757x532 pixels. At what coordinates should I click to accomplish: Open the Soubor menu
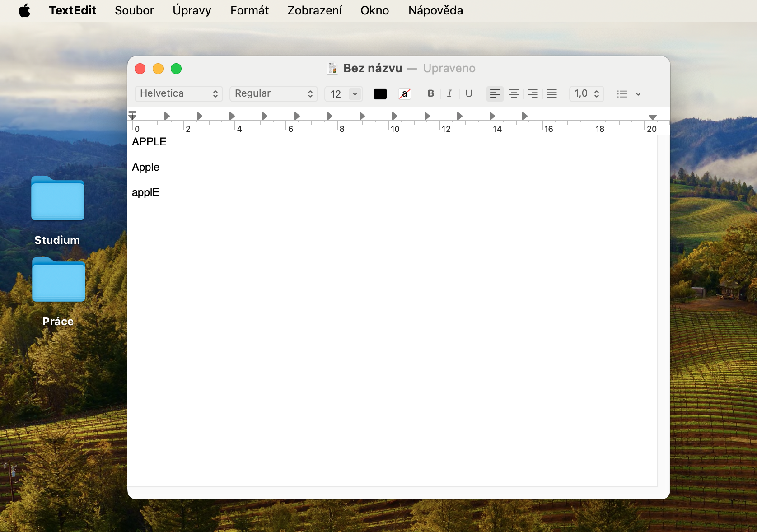point(134,10)
